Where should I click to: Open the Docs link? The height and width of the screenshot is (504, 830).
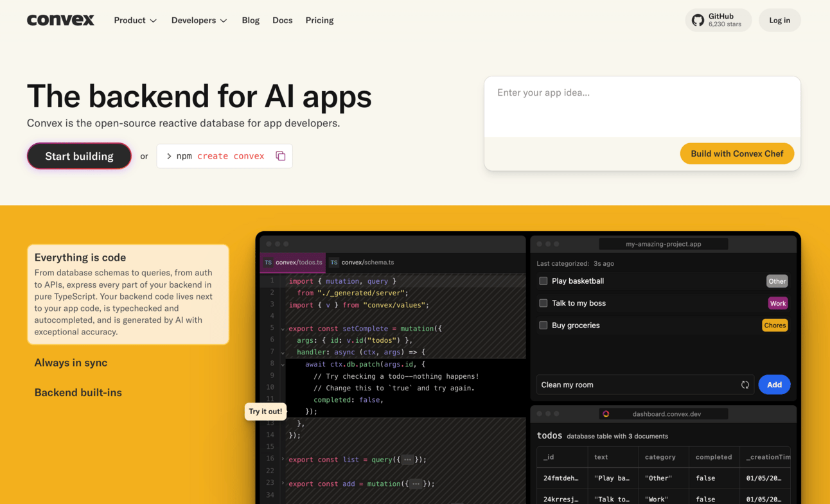[x=283, y=21]
